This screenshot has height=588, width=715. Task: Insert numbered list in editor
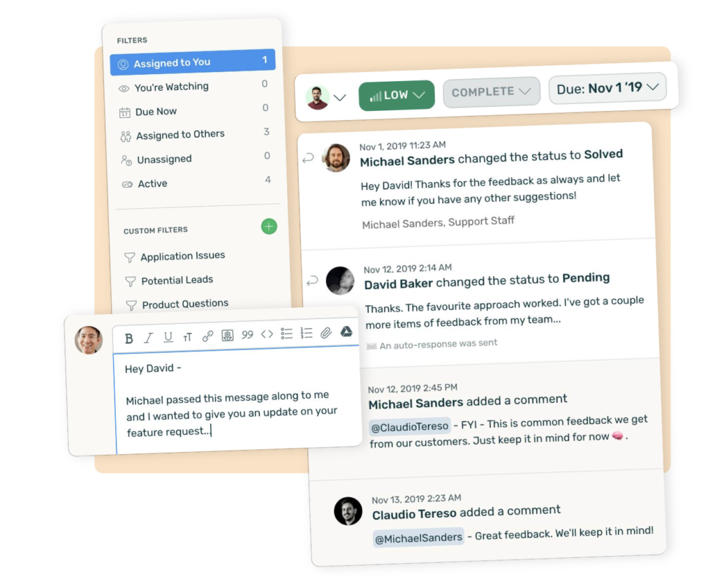[x=307, y=334]
